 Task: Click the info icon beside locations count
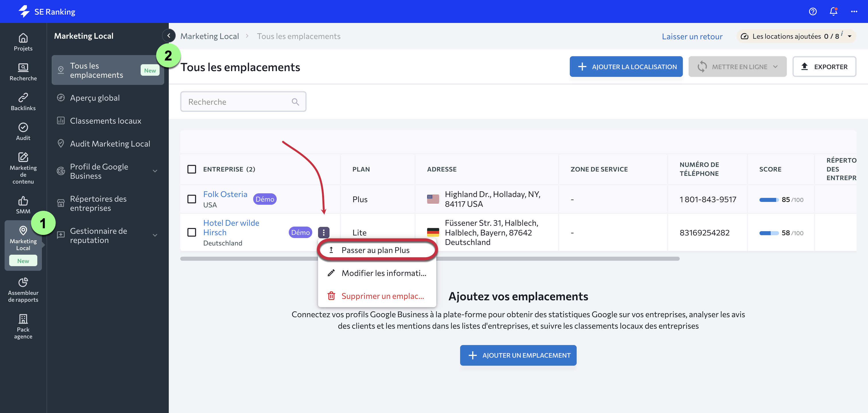click(x=842, y=33)
